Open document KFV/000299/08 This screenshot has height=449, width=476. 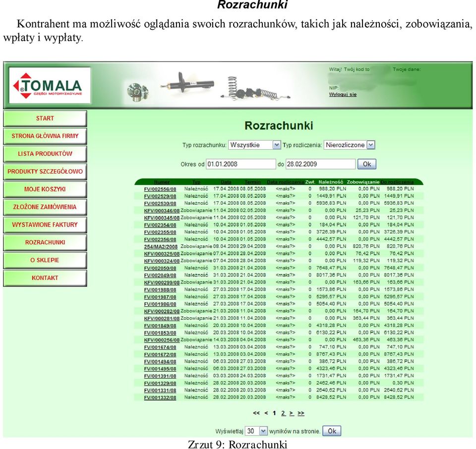point(162,282)
